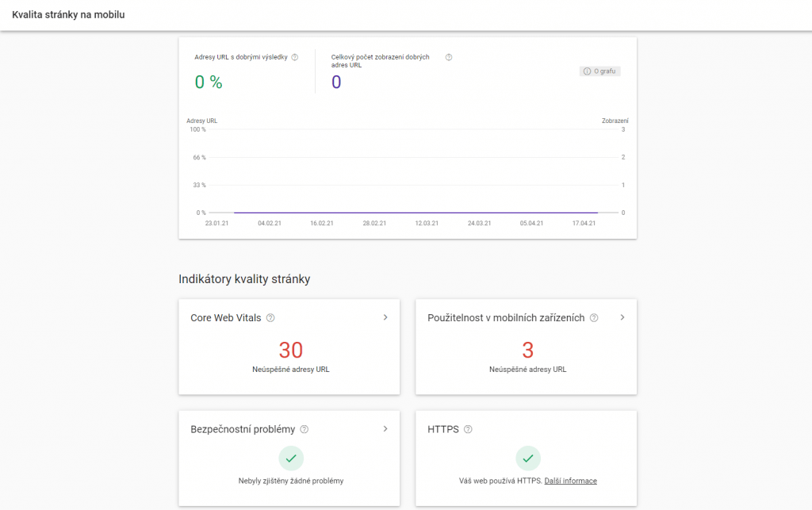Click the purple line on the chart

[x=412, y=213]
